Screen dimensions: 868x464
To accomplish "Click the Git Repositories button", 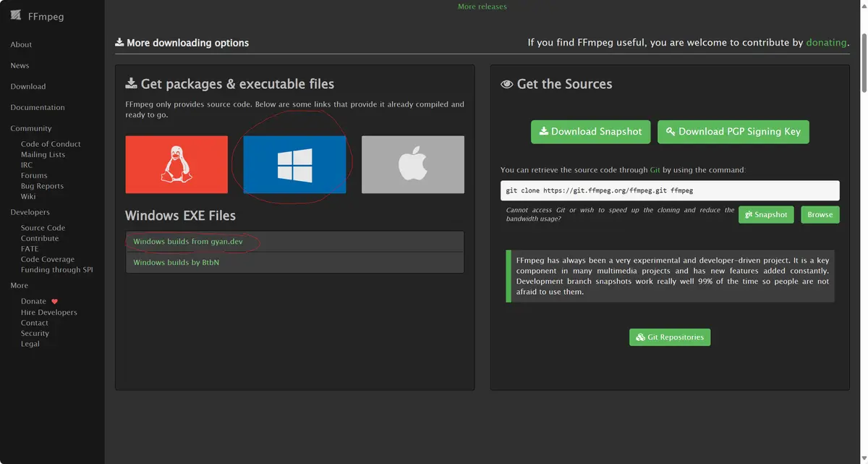I will tap(670, 337).
